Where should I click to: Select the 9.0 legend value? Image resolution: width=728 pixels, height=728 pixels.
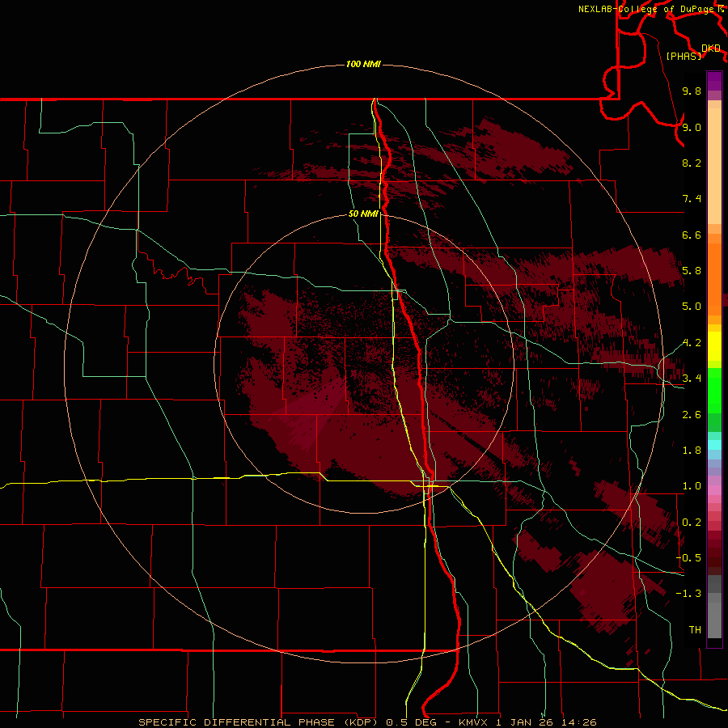coord(692,127)
